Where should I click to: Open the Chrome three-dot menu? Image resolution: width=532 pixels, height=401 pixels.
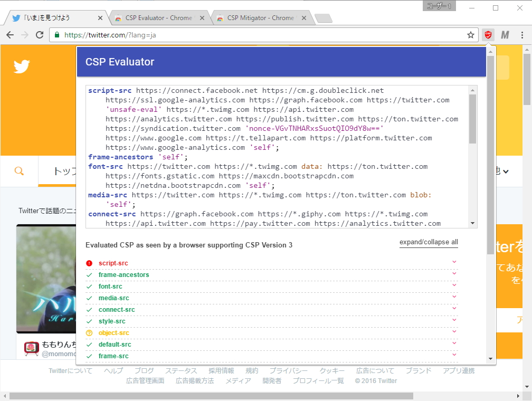click(522, 35)
